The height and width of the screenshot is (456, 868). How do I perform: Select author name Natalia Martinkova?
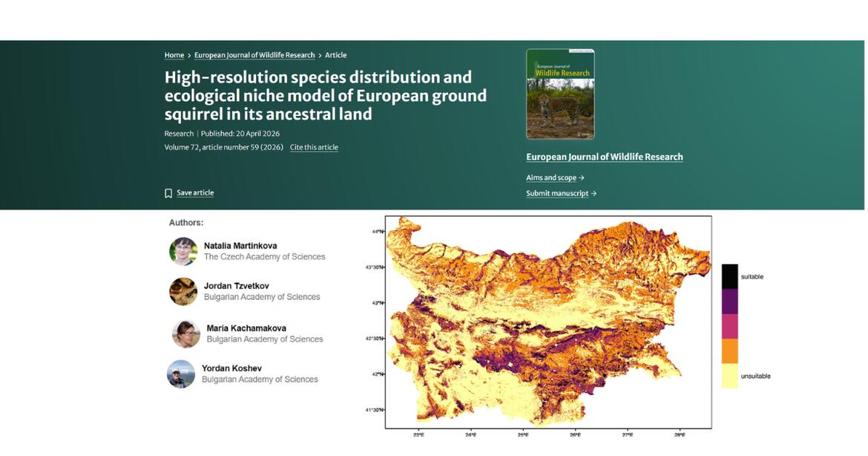pyautogui.click(x=240, y=246)
